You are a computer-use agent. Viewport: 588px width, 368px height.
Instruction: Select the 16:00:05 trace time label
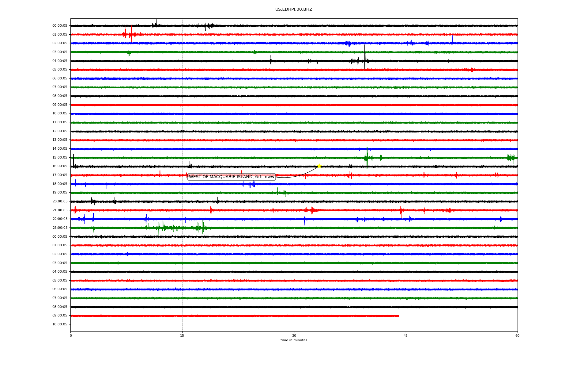pos(60,166)
